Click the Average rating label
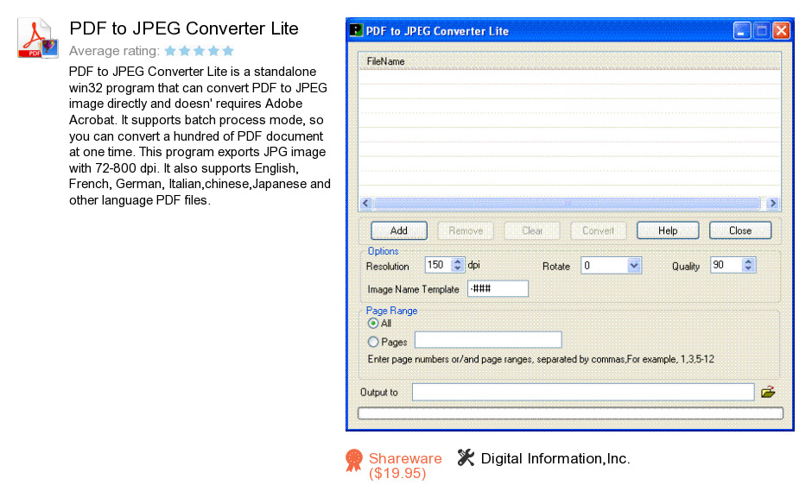The width and height of the screenshot is (812, 504). [x=114, y=51]
